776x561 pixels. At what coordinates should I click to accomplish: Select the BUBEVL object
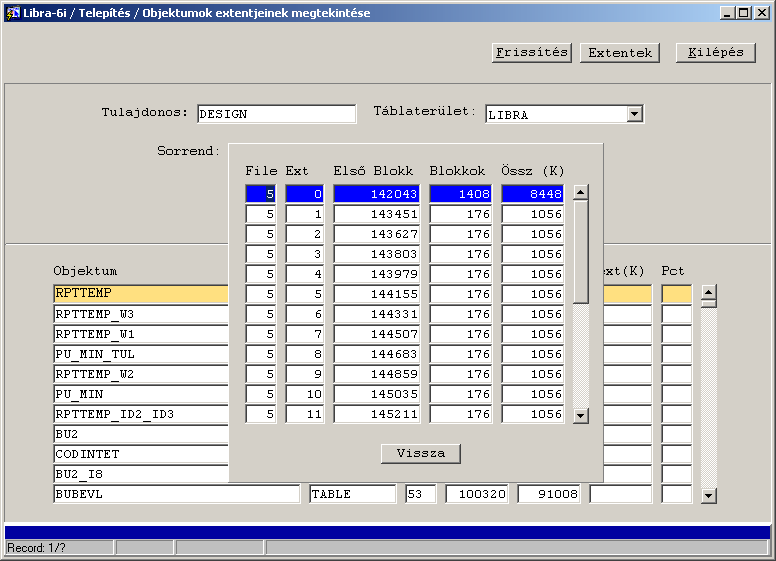pos(177,494)
